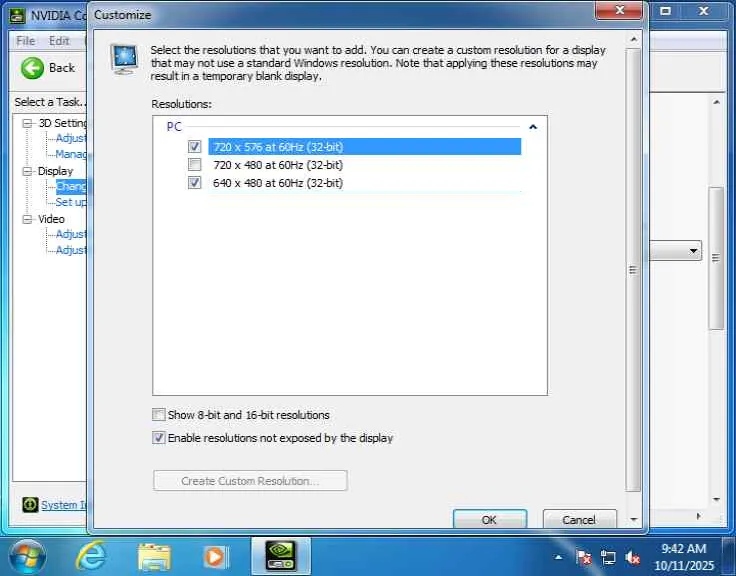
Task: Select the highlighted Change item under Display
Action: point(71,186)
